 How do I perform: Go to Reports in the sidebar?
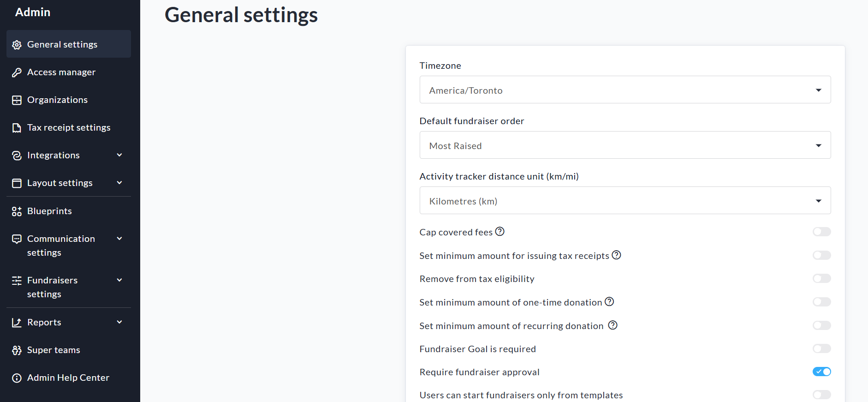44,322
